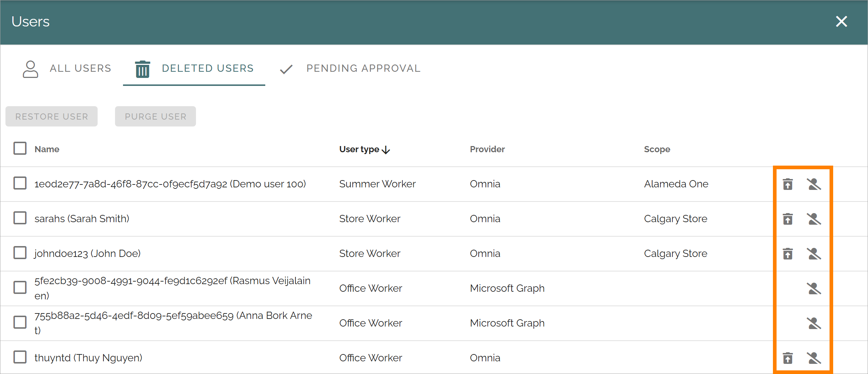Tick the select-all checkbox beside Name
868x374 pixels.
point(20,148)
